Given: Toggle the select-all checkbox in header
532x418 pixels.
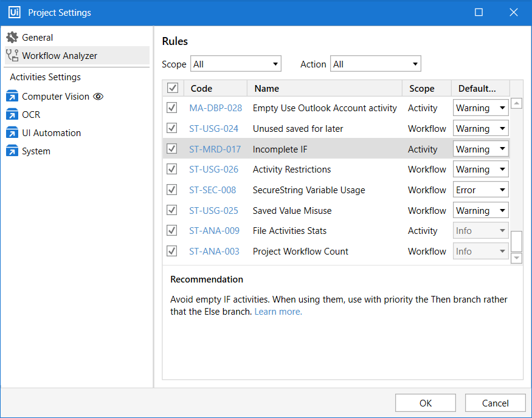Looking at the screenshot, I should pos(173,89).
